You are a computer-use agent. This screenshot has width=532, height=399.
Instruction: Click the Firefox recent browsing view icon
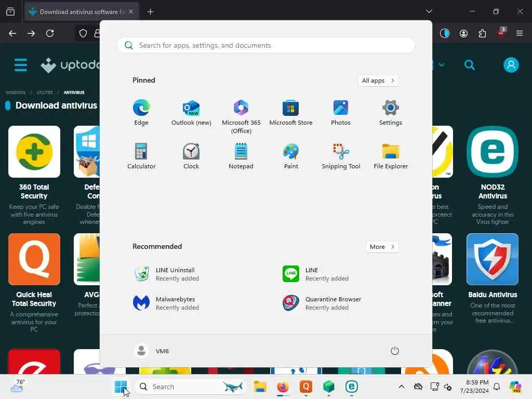(x=10, y=12)
